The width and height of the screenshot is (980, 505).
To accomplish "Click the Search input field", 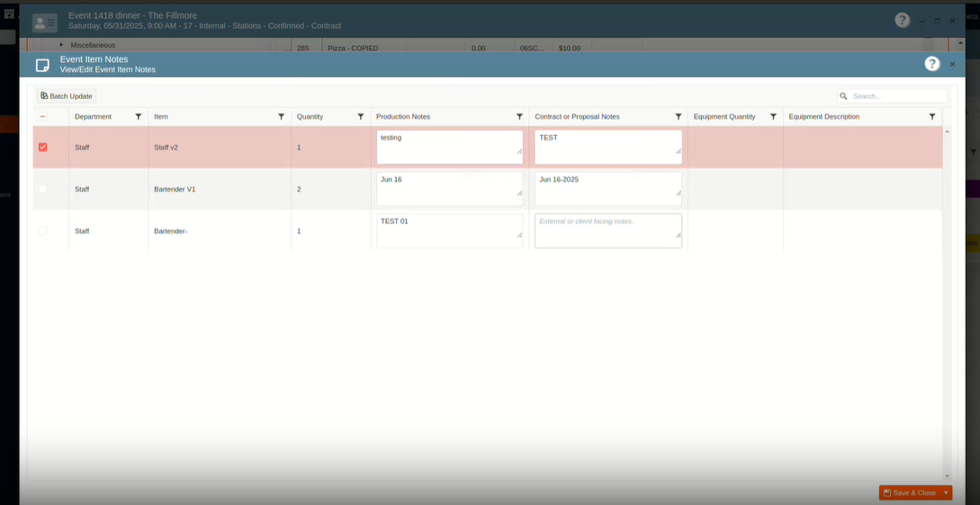I will pyautogui.click(x=897, y=96).
